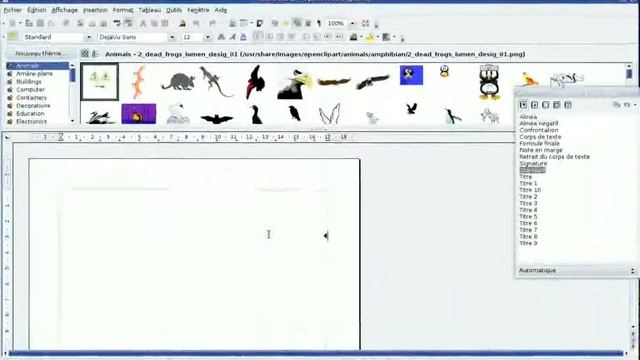Select Titre 1 paragraph style
Viewport: 640px width, 360px height.
pos(528,183)
